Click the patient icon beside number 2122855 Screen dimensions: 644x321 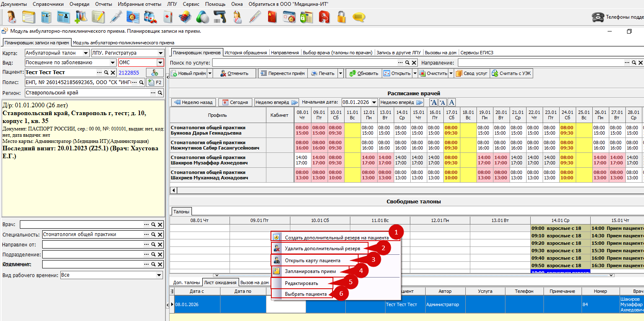pos(155,72)
